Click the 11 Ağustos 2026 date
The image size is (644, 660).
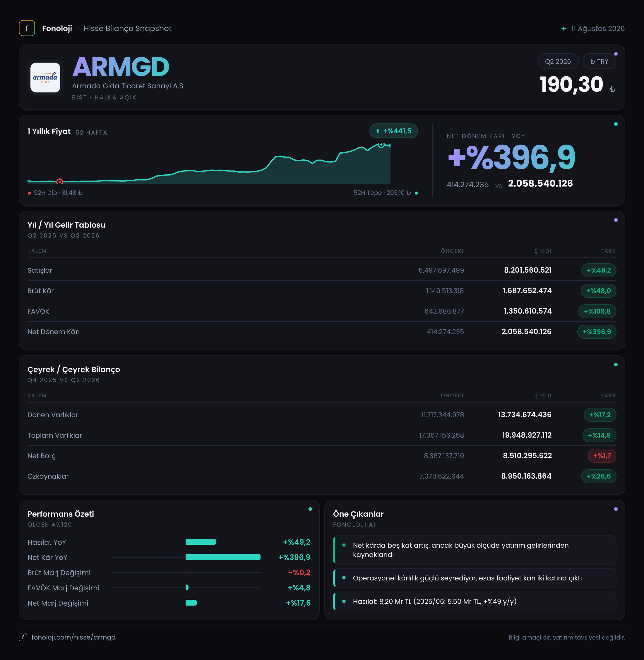coord(598,29)
